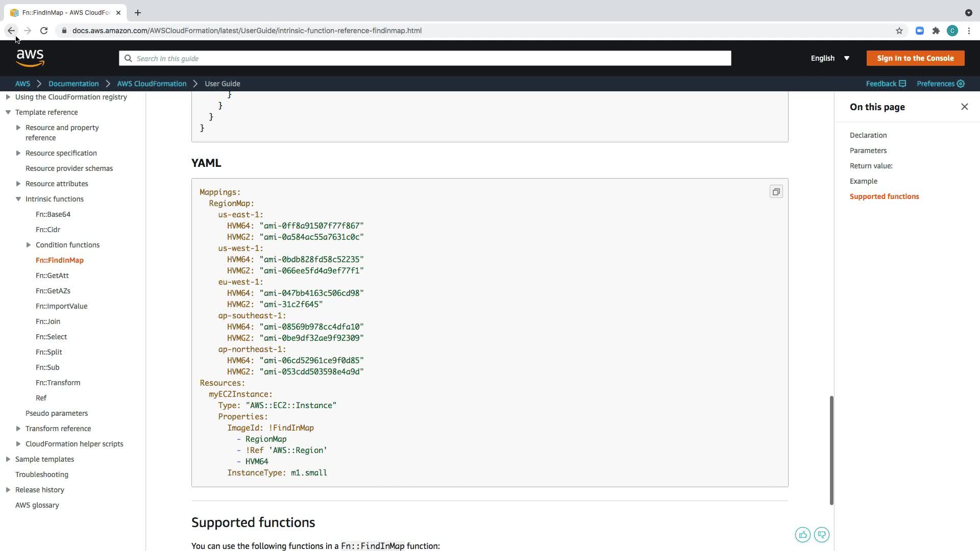
Task: Reload the page
Action: (44, 31)
